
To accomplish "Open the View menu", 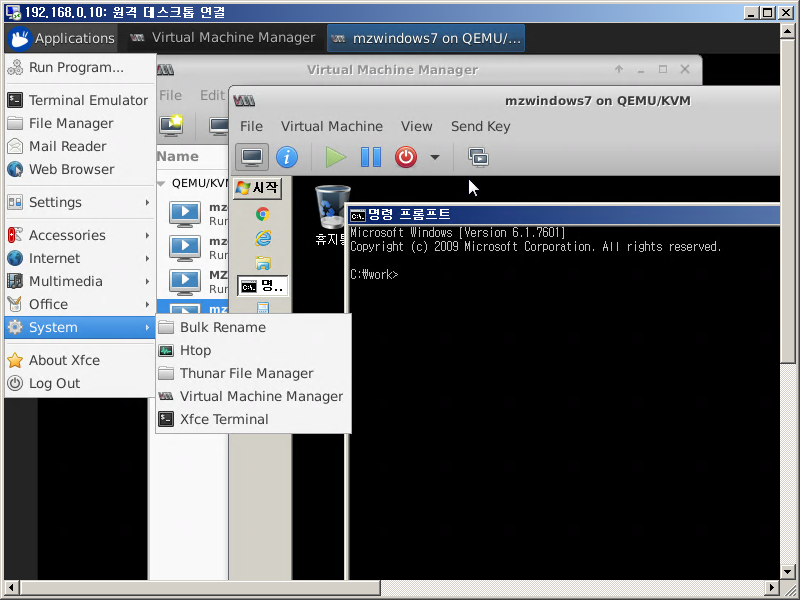I will [x=416, y=126].
